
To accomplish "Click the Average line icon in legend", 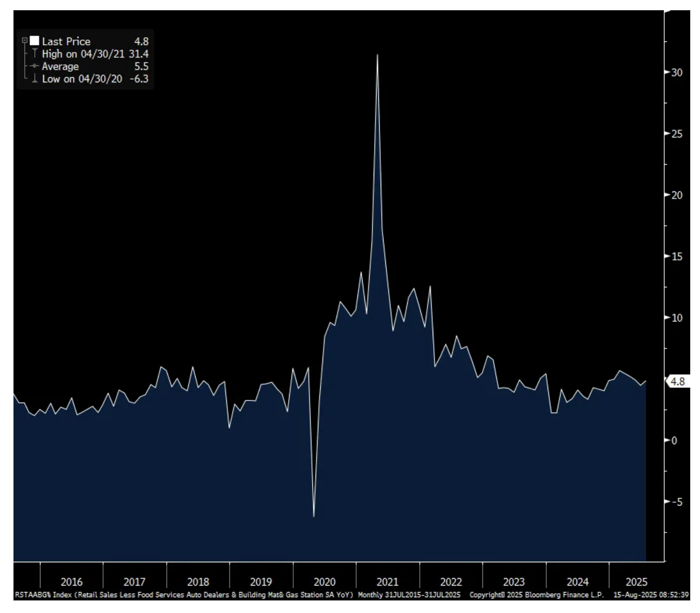I will point(34,67).
